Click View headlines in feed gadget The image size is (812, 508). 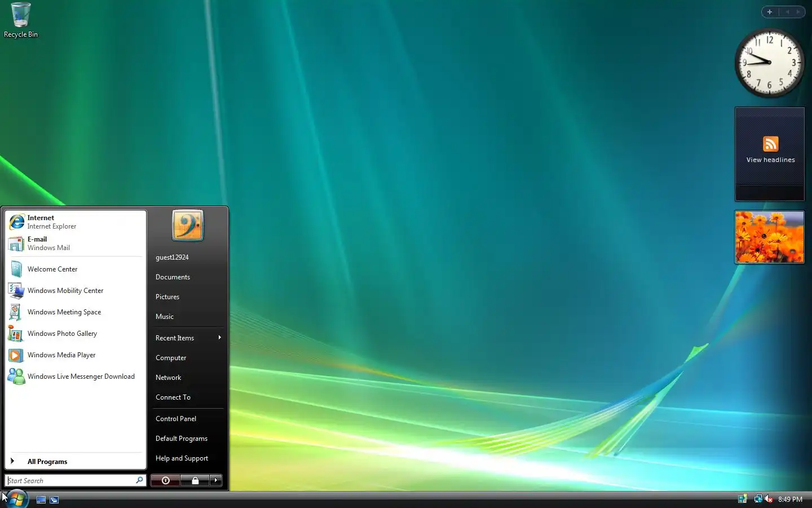tap(770, 160)
